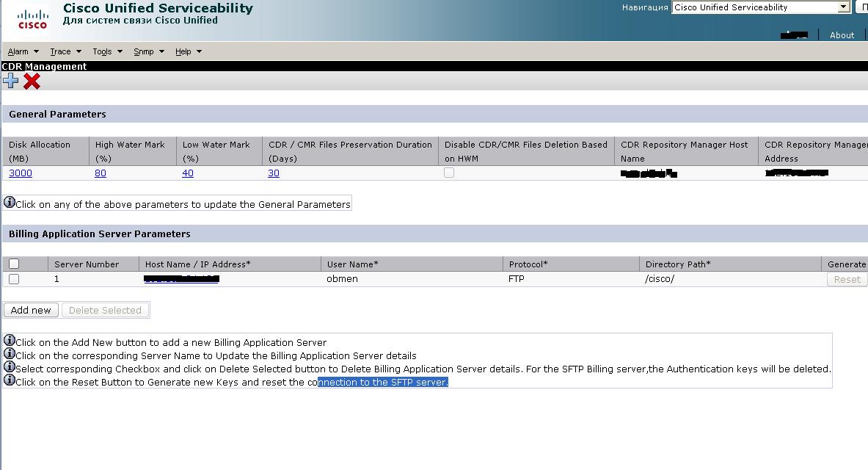
Task: Click the redacted logged-in username near About
Action: click(x=794, y=35)
